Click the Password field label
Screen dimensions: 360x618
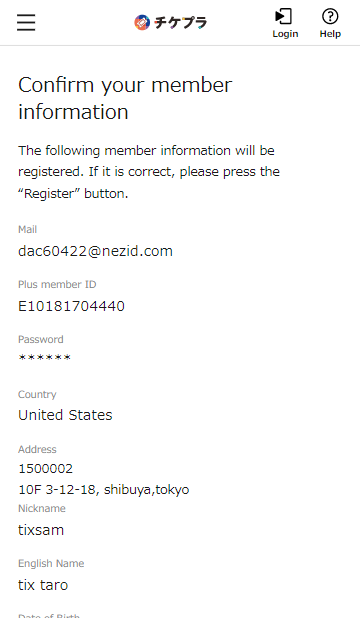(41, 339)
